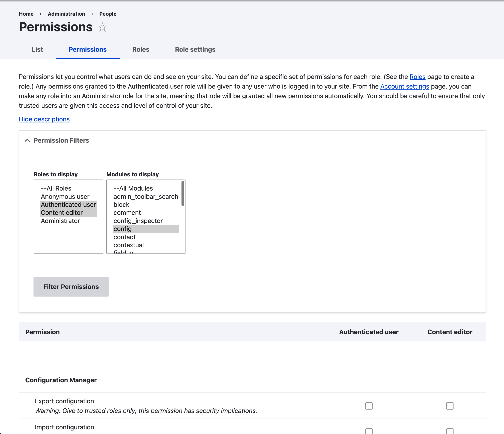Select --All Modules option

(x=133, y=188)
